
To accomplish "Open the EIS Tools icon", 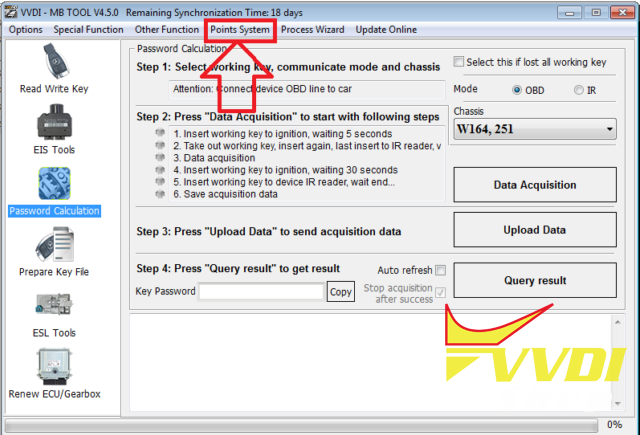I will pos(54,122).
